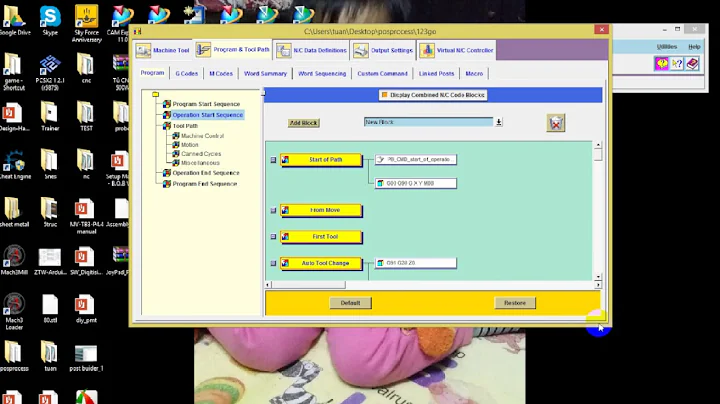
Task: Open the Virtual N/C Controller tab
Action: (x=456, y=50)
